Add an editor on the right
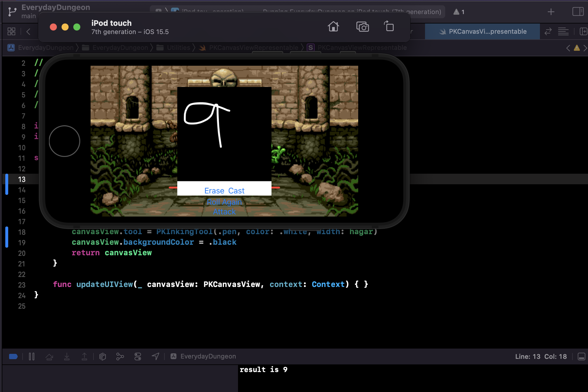This screenshot has width=588, height=392. click(583, 31)
